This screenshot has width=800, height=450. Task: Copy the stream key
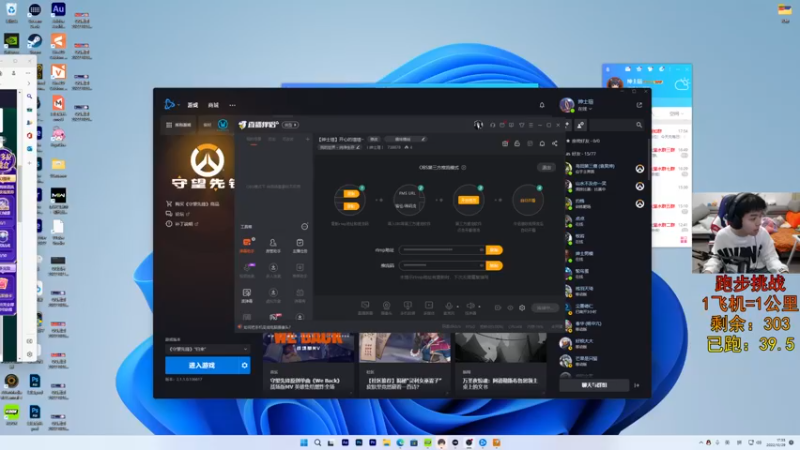pyautogui.click(x=494, y=266)
